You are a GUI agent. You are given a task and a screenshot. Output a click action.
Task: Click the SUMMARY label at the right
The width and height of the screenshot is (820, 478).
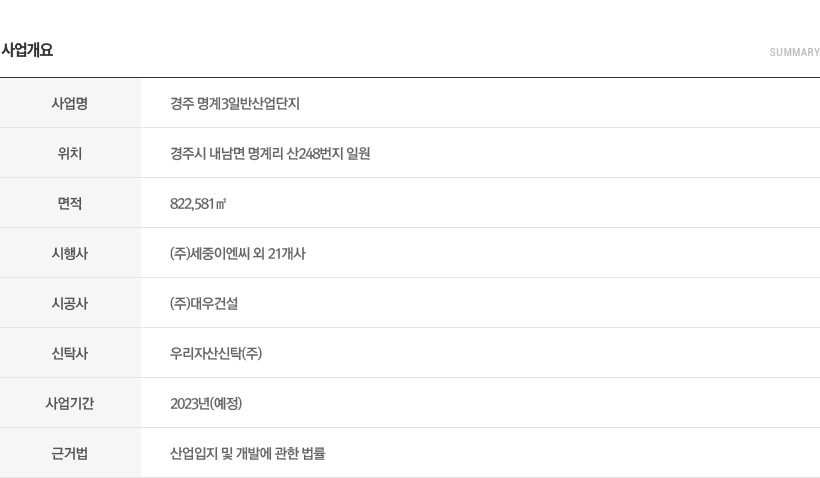794,52
